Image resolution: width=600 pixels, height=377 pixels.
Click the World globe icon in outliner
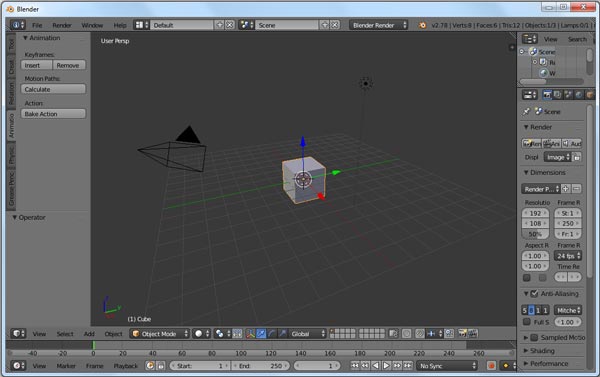click(543, 73)
